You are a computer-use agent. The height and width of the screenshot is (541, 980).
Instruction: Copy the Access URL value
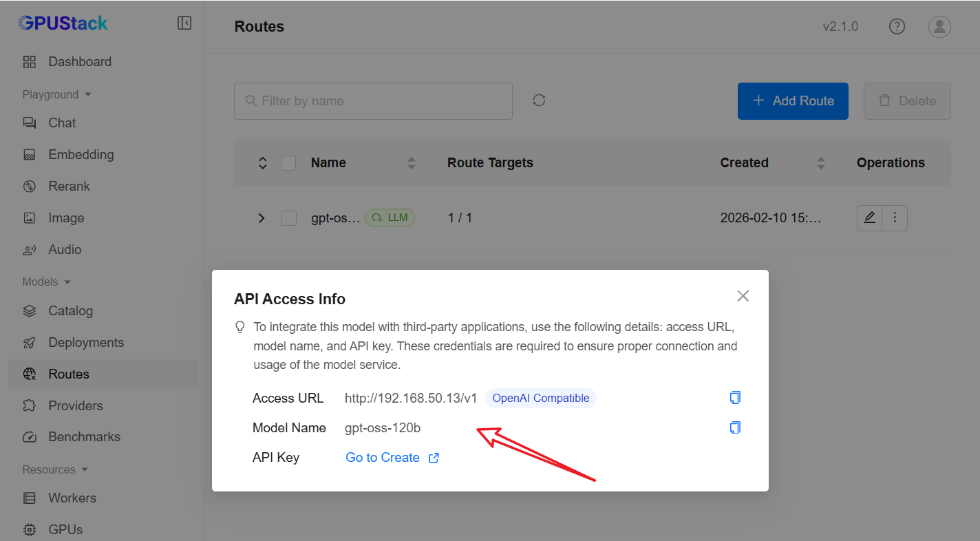tap(735, 398)
